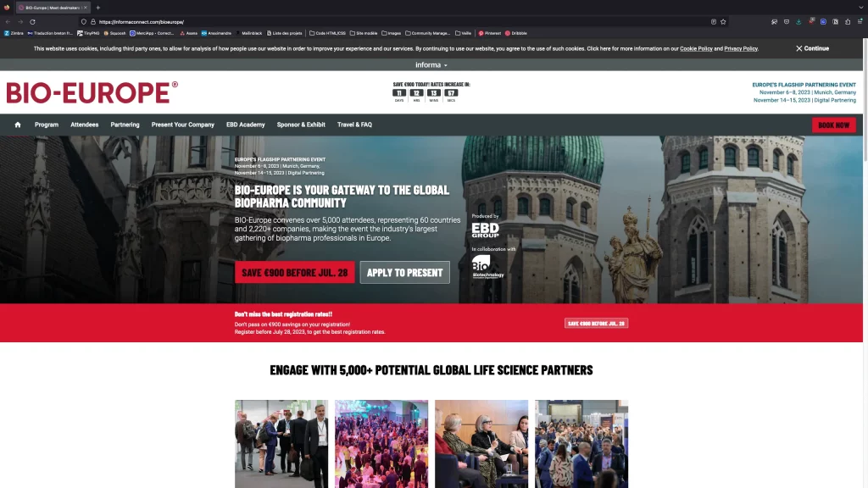
Task: Click the red BOOK NOW button
Action: pos(833,125)
